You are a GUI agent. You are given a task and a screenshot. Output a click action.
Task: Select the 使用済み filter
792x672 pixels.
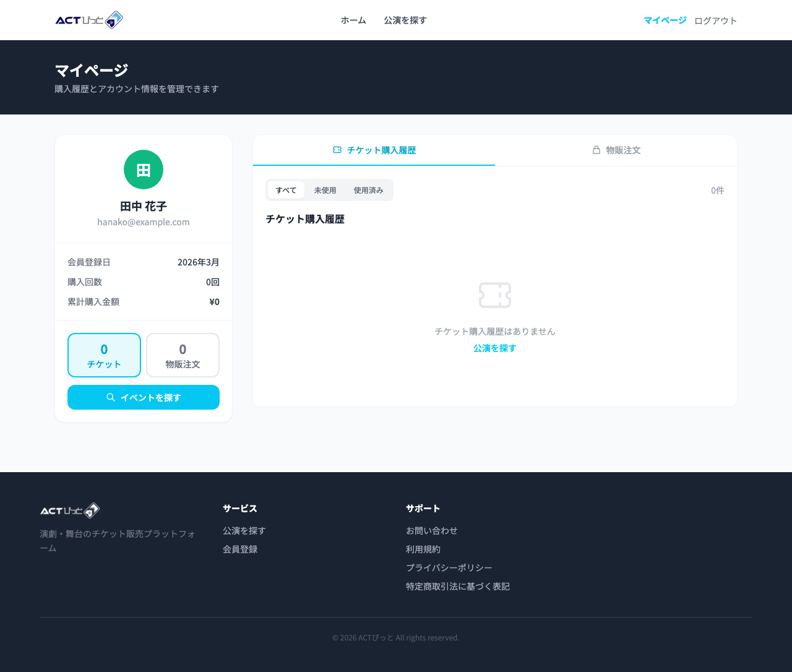368,190
